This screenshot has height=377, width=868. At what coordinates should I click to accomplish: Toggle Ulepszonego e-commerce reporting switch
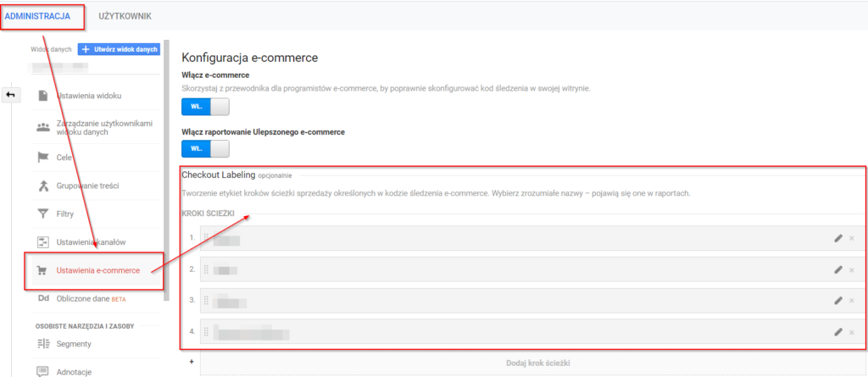[x=205, y=149]
